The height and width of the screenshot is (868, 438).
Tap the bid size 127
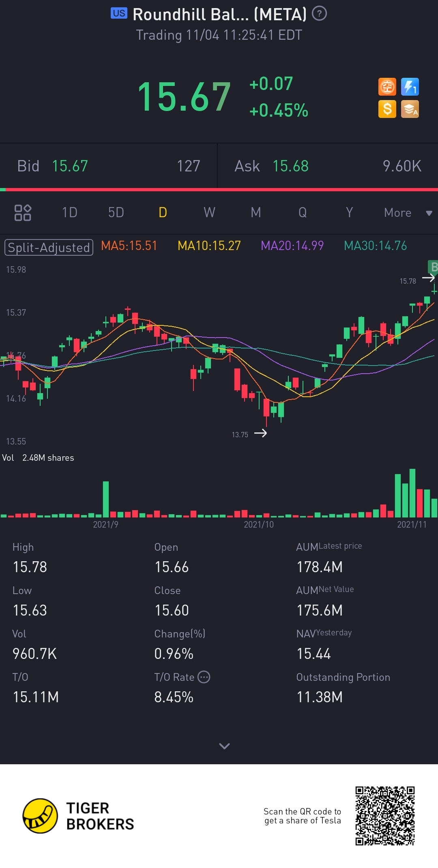click(x=189, y=166)
